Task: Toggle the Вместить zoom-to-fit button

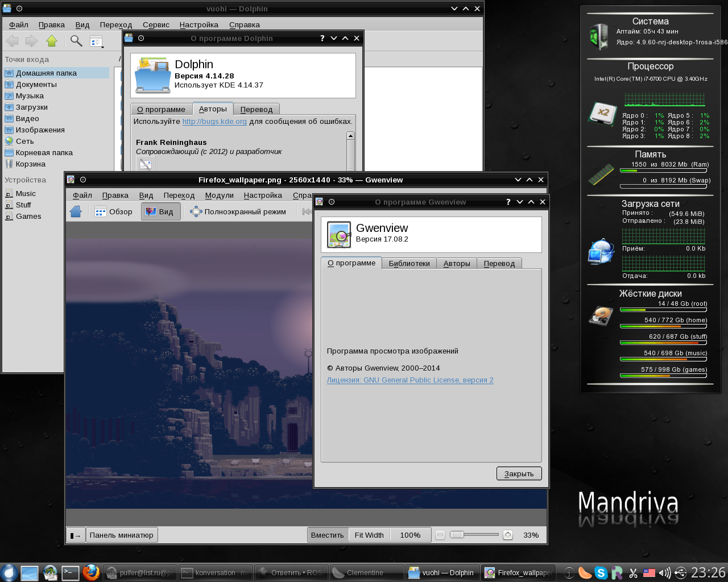Action: tap(328, 535)
